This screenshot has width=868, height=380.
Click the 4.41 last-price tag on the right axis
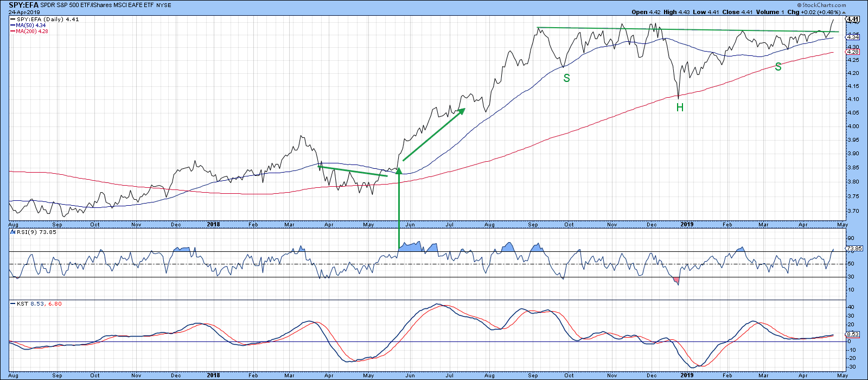pos(853,19)
